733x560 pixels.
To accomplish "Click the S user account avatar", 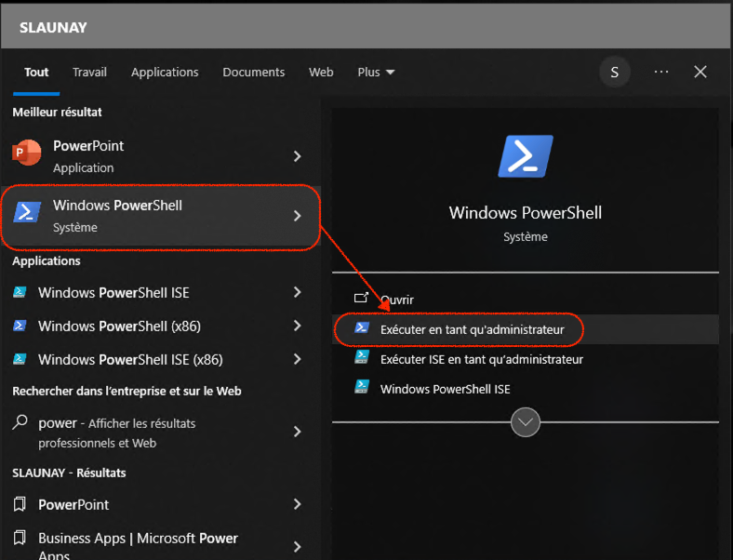I will click(x=614, y=72).
